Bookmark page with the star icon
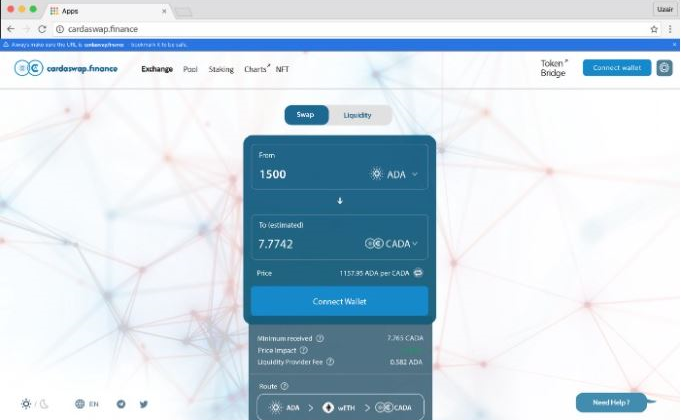Viewport: 681px width, 420px height. pyautogui.click(x=654, y=29)
